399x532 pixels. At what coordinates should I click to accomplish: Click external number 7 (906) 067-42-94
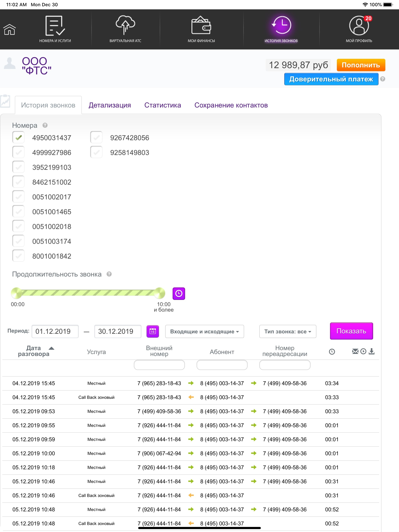(159, 453)
